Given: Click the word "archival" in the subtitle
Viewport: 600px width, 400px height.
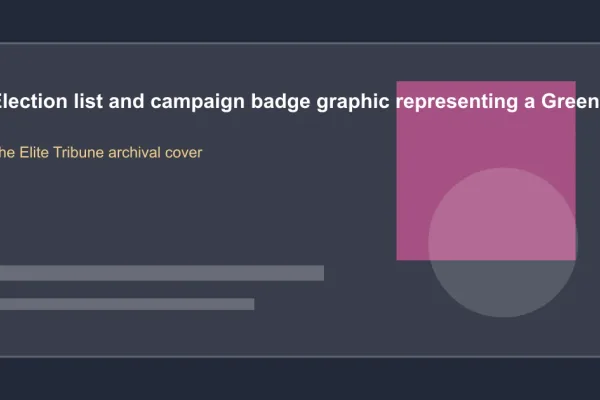Looking at the screenshot, I should [134, 152].
